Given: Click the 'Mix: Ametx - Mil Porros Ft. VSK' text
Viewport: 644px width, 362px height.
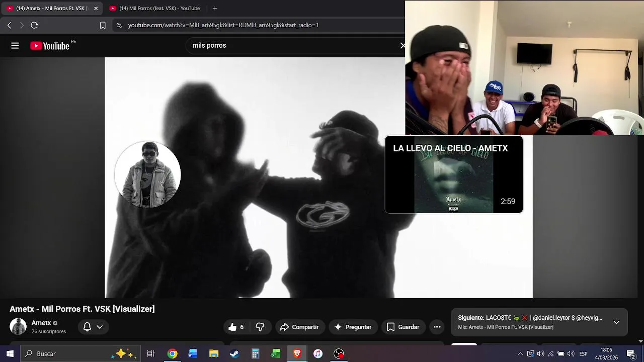Looking at the screenshot, I should (506, 327).
